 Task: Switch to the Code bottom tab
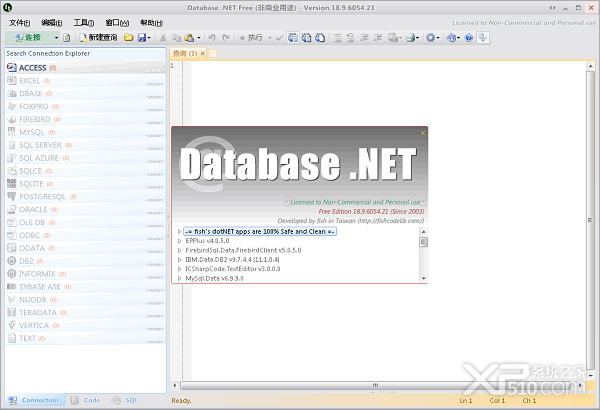coord(86,400)
